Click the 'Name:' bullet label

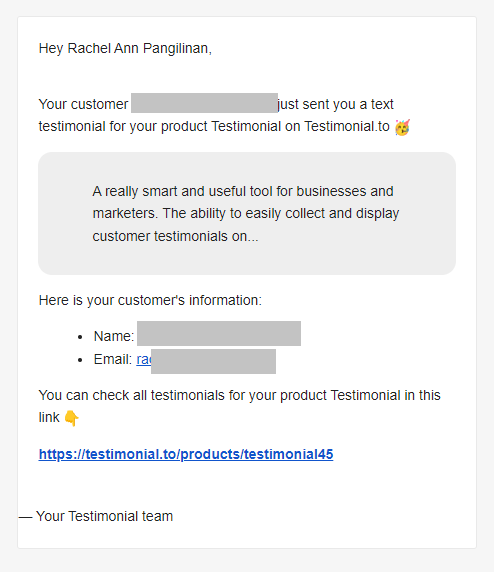pyautogui.click(x=114, y=336)
